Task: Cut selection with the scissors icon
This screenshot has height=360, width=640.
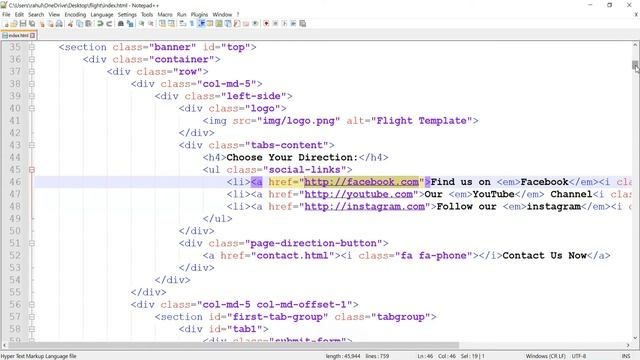Action: pos(70,24)
